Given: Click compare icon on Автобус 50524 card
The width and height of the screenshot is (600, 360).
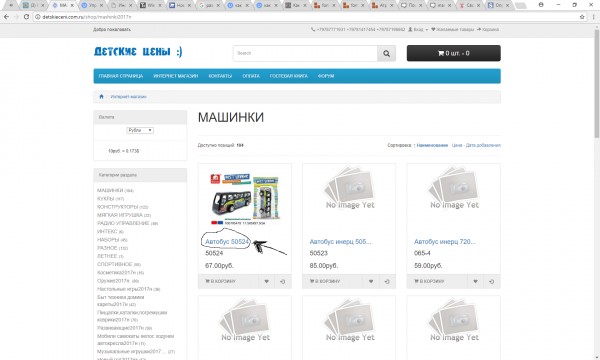Looking at the screenshot, I should coord(283,282).
